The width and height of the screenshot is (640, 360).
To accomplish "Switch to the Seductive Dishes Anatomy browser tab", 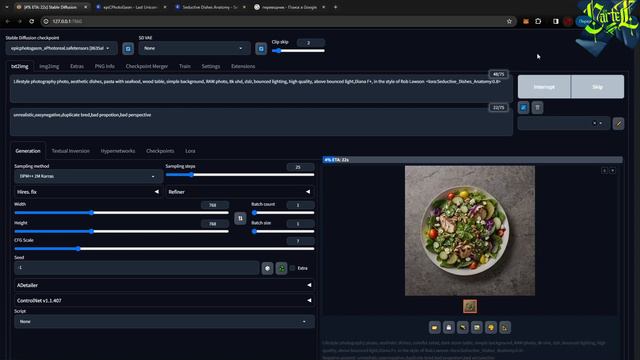I will (210, 7).
